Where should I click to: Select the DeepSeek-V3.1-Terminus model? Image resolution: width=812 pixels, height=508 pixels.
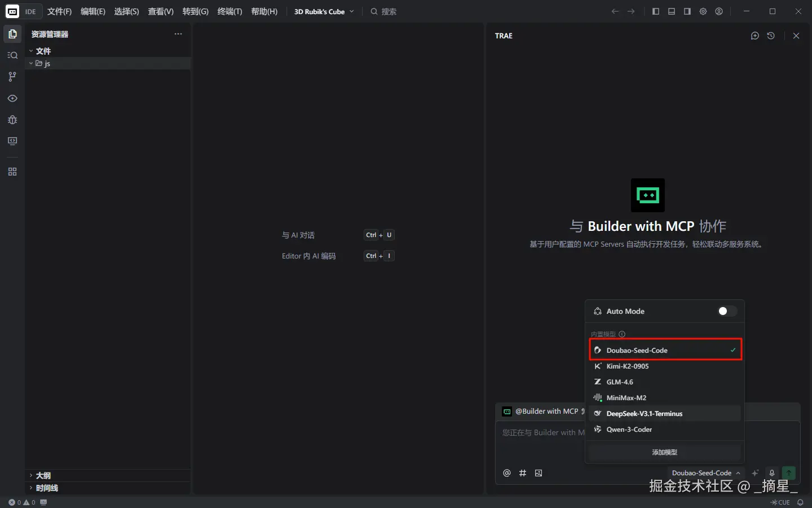(665, 413)
